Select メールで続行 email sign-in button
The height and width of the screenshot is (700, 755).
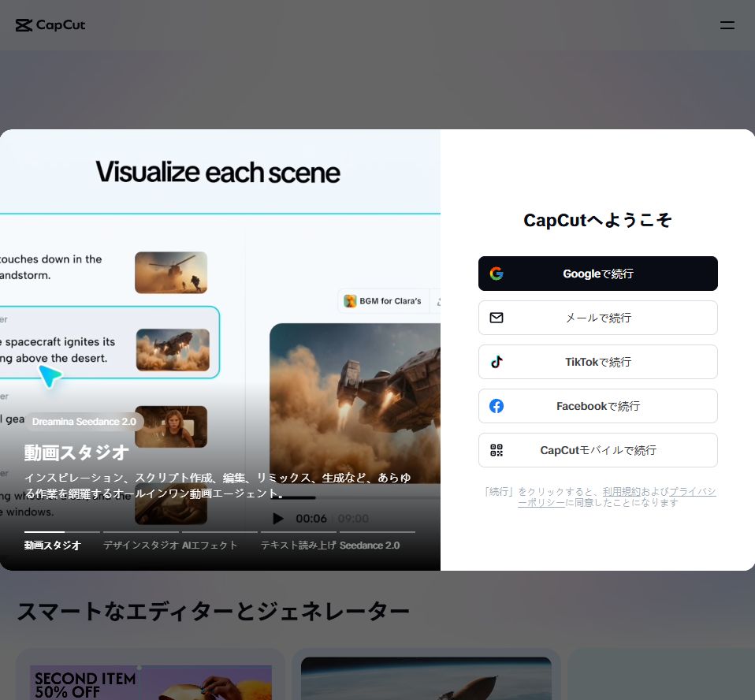click(597, 318)
